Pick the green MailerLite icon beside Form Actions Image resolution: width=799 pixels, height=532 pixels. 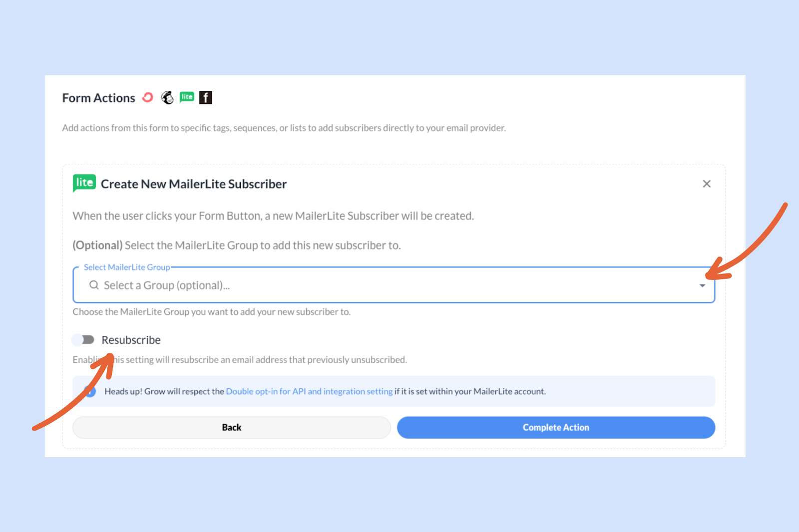(x=187, y=97)
